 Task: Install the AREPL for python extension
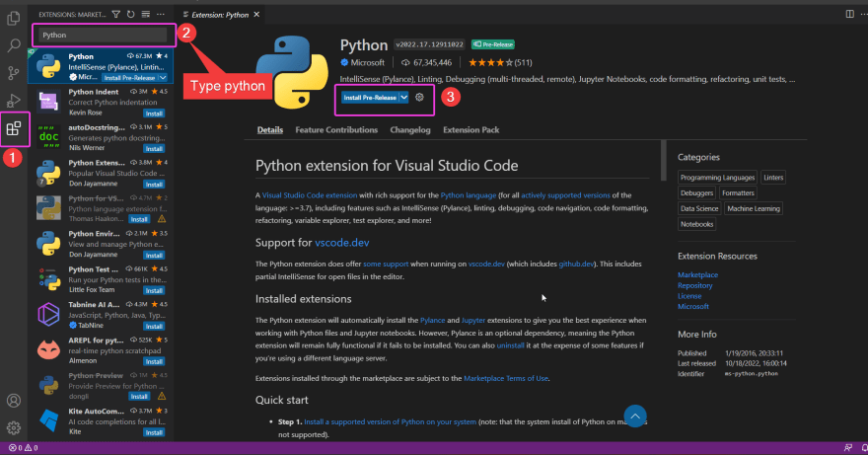(x=154, y=361)
